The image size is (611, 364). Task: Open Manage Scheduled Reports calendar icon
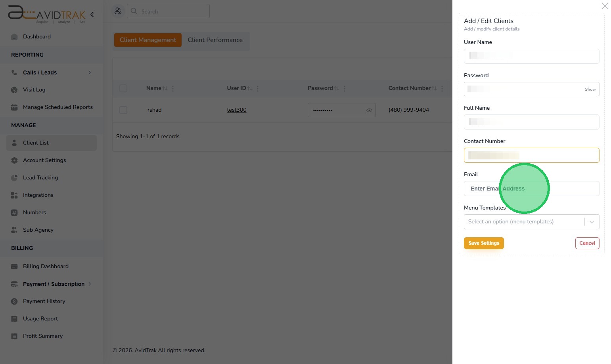pyautogui.click(x=14, y=107)
